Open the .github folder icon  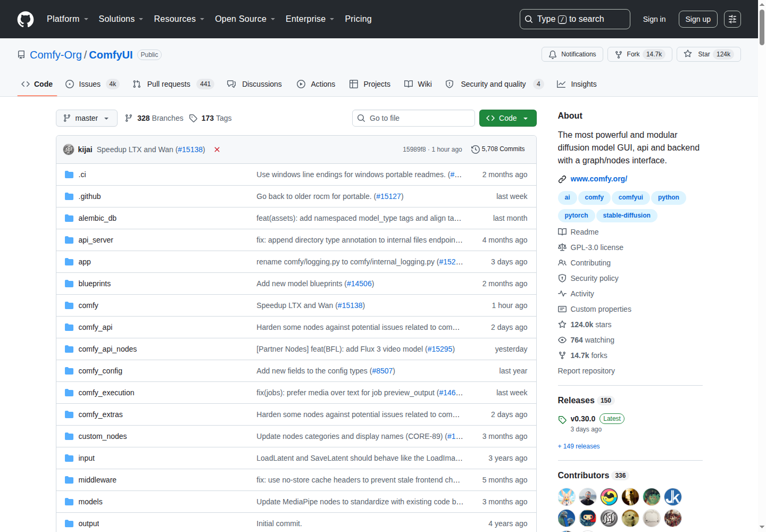tap(69, 196)
